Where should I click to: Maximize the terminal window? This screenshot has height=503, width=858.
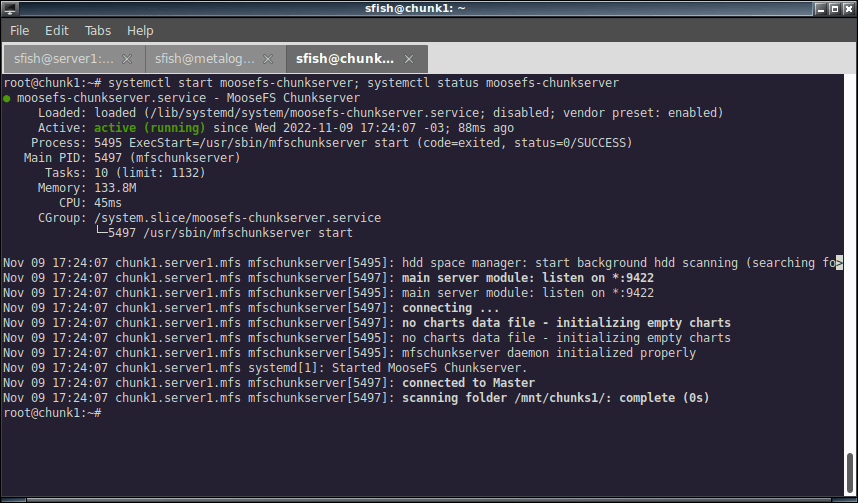click(834, 8)
